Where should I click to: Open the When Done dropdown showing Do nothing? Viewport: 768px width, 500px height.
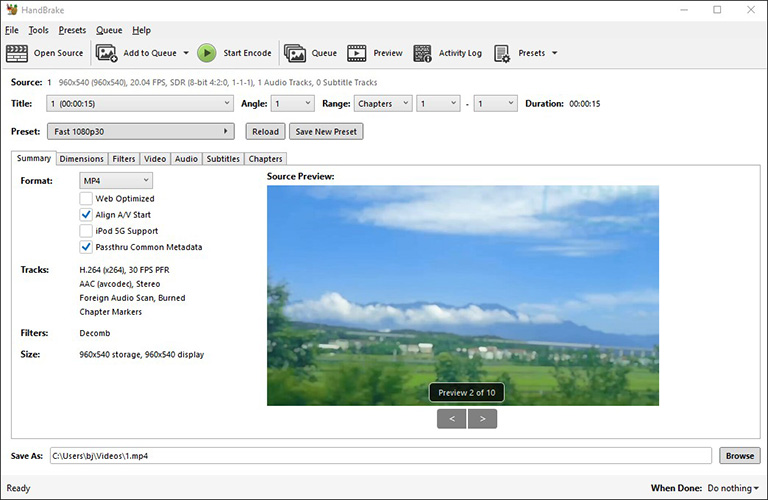point(733,488)
